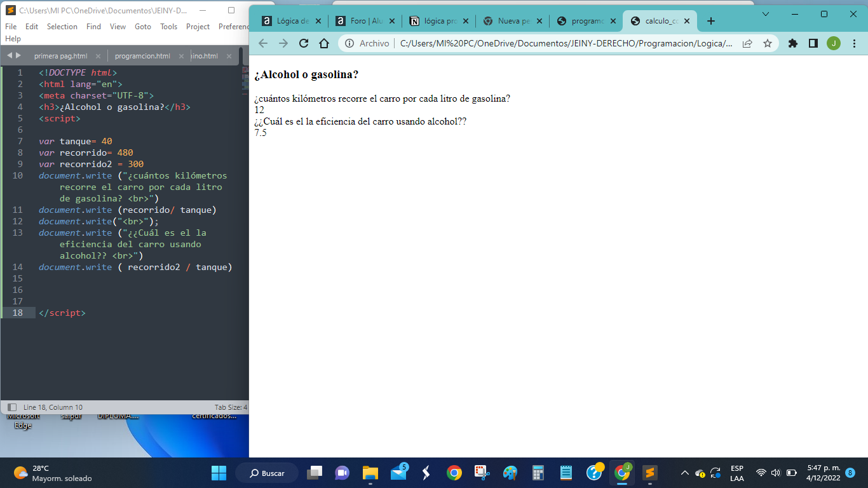Open Chrome three-dot menu
868x488 pixels.
(854, 43)
